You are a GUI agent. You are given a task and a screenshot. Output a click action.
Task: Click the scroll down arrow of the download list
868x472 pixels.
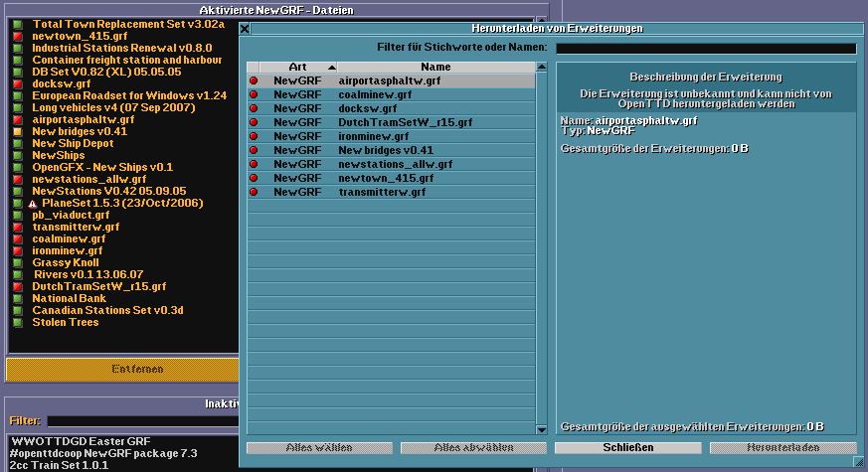tap(541, 429)
